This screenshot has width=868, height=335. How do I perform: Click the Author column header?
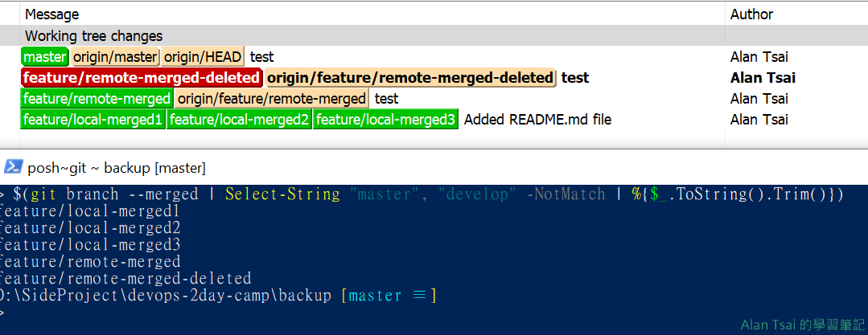point(751,14)
